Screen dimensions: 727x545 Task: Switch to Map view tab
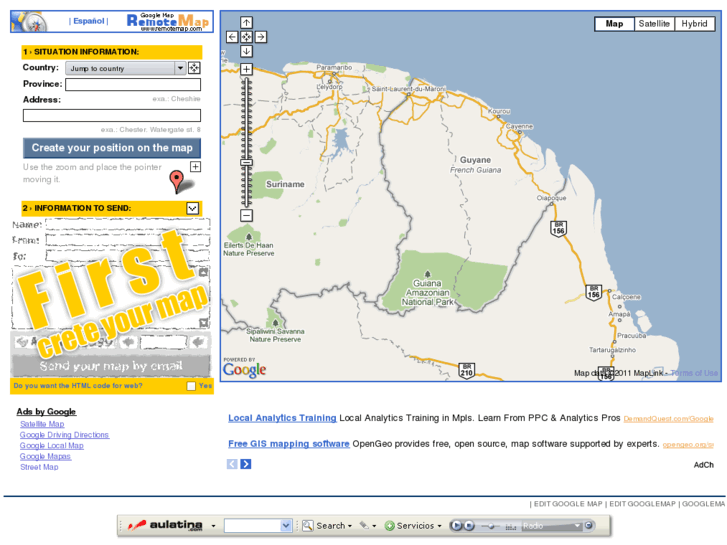(614, 24)
